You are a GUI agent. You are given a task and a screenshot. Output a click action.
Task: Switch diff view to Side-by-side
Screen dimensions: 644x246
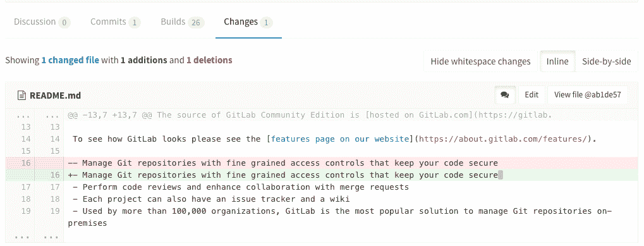tap(606, 61)
